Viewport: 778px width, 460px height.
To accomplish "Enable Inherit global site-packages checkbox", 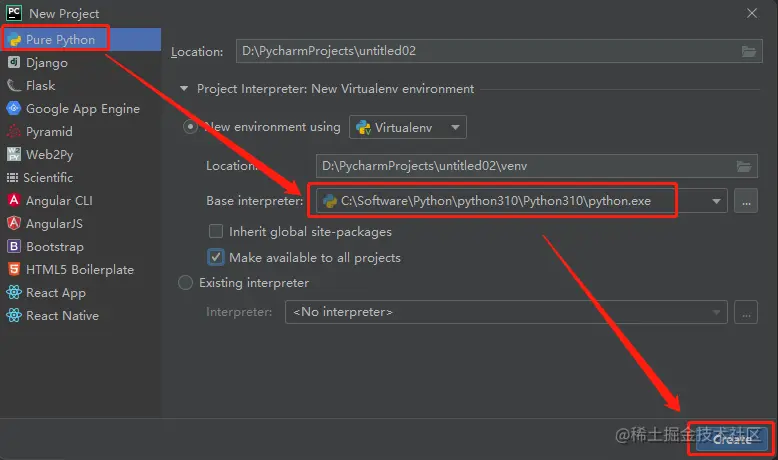I will [x=216, y=231].
